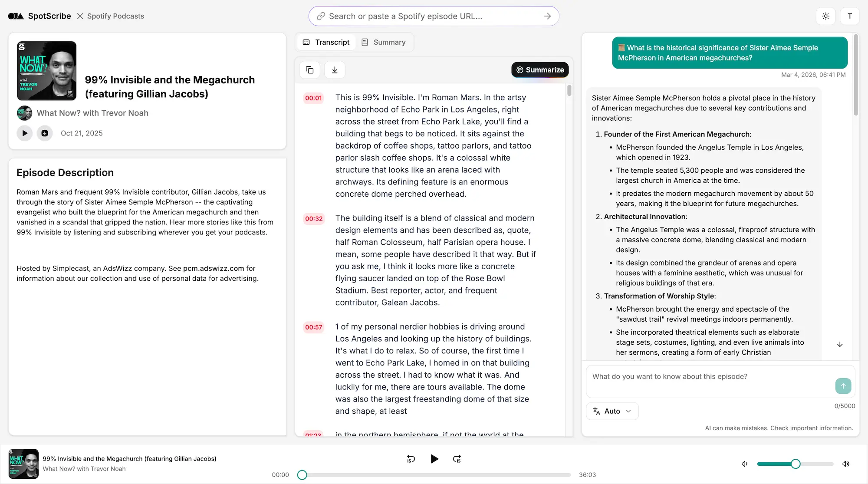The image size is (868, 484).
Task: Skip back 15 seconds in the player
Action: pos(411,459)
